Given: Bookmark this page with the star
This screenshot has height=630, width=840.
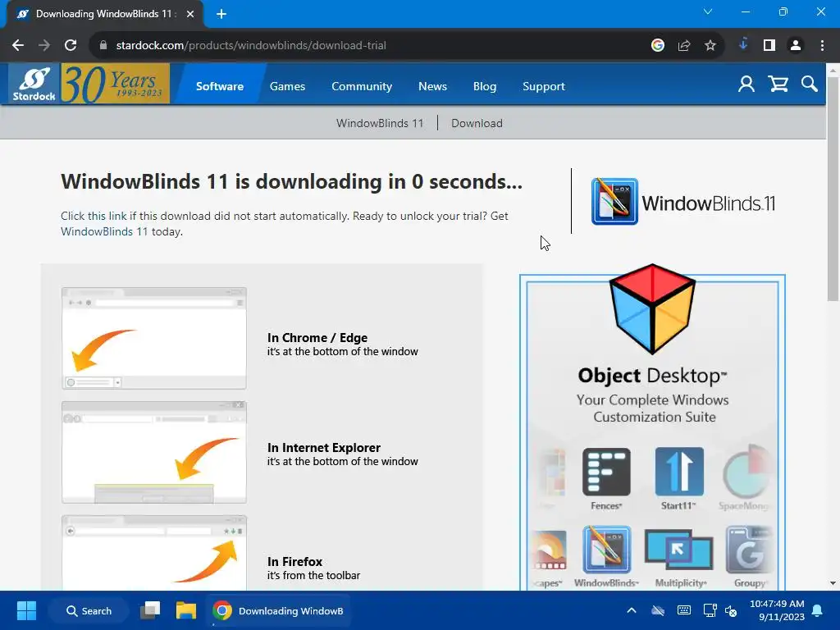Looking at the screenshot, I should [710, 46].
